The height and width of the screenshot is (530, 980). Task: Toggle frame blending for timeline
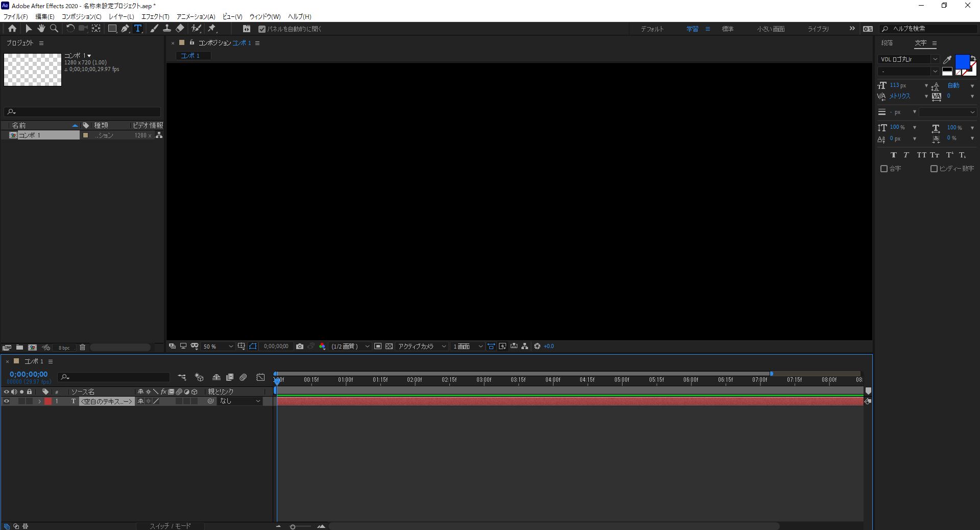click(230, 377)
